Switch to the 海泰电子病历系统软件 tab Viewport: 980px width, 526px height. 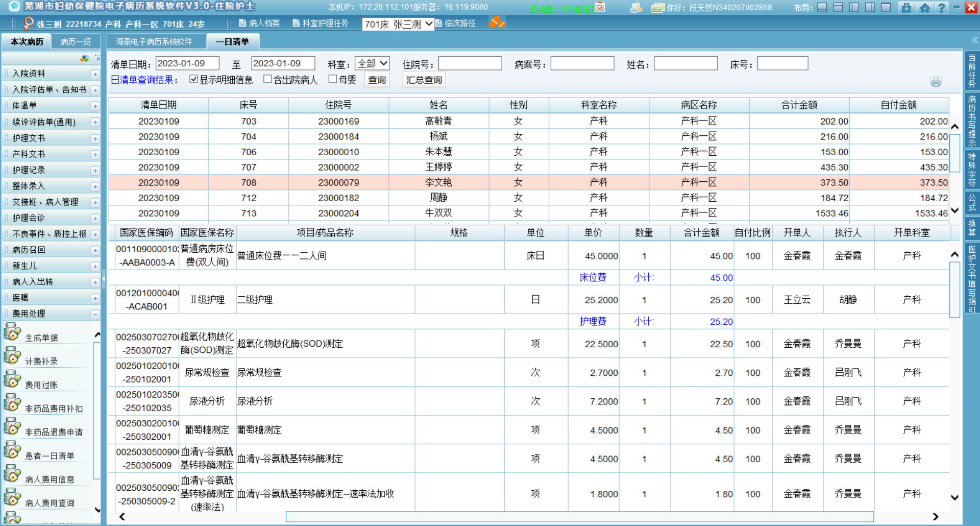click(154, 42)
